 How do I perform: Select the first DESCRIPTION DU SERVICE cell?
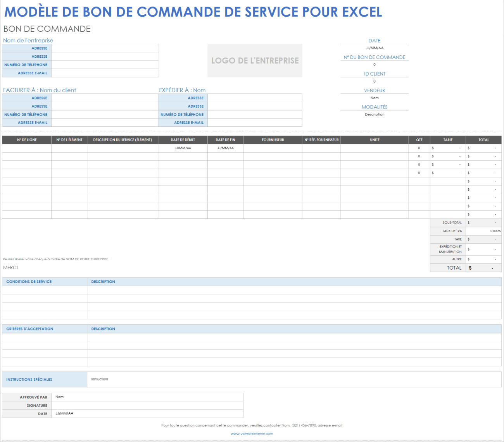[x=122, y=148]
